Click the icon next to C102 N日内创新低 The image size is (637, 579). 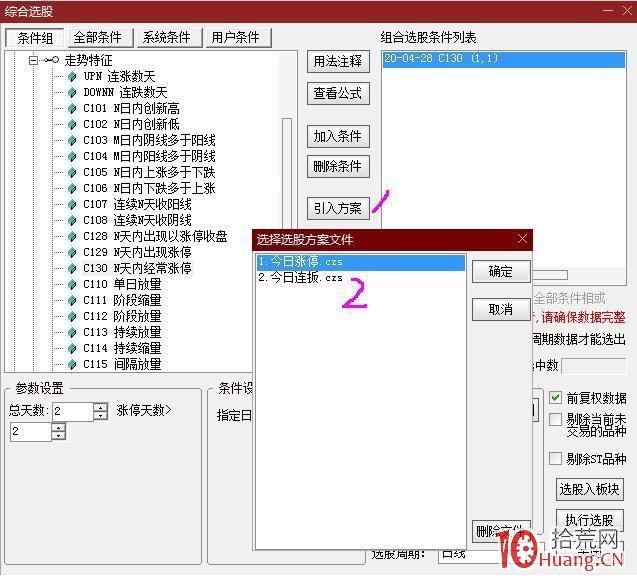point(72,124)
